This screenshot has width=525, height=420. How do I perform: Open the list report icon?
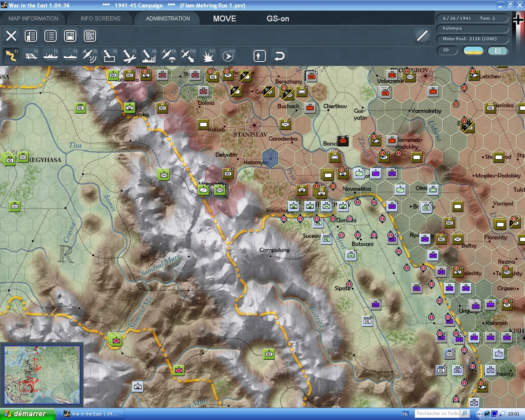coord(50,36)
